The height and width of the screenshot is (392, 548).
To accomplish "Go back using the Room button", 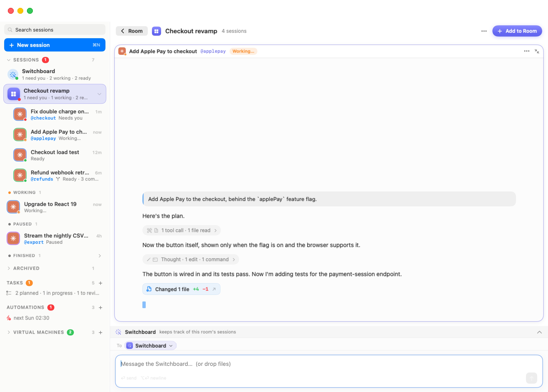I will click(x=132, y=31).
